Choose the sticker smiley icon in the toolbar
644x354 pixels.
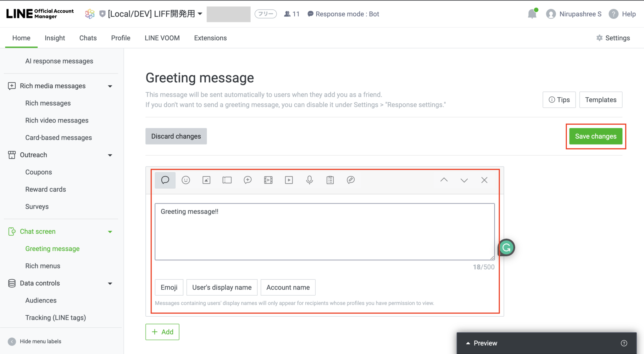coord(186,180)
